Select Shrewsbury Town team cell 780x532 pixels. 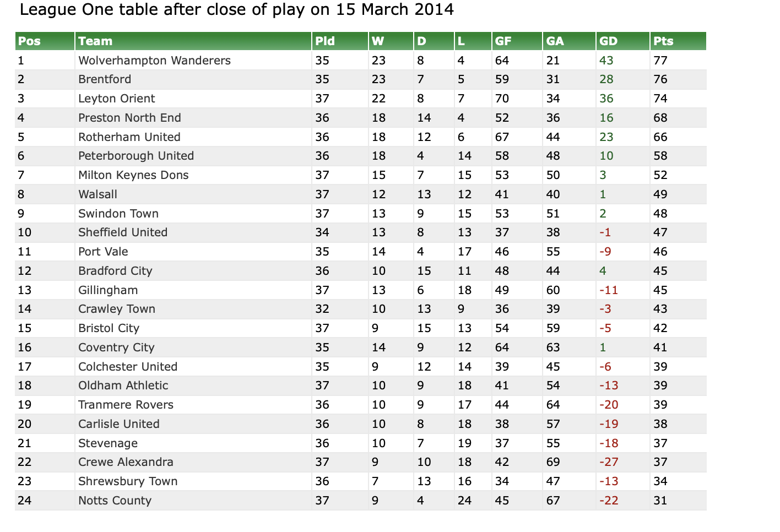128,481
